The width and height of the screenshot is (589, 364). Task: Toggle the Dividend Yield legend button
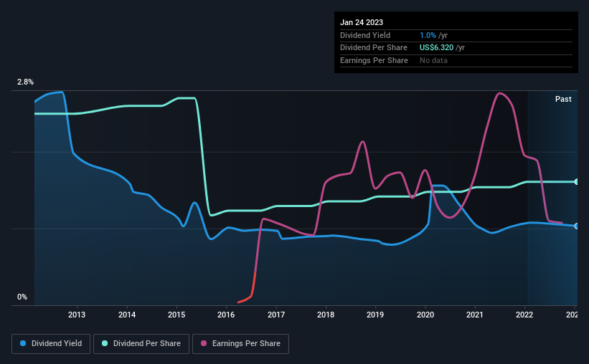(51, 344)
